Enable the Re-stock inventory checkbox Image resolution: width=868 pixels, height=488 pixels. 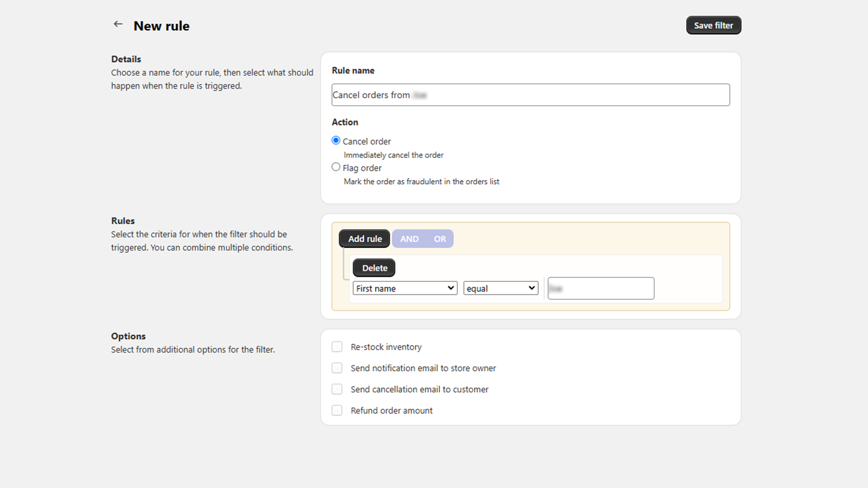(337, 347)
